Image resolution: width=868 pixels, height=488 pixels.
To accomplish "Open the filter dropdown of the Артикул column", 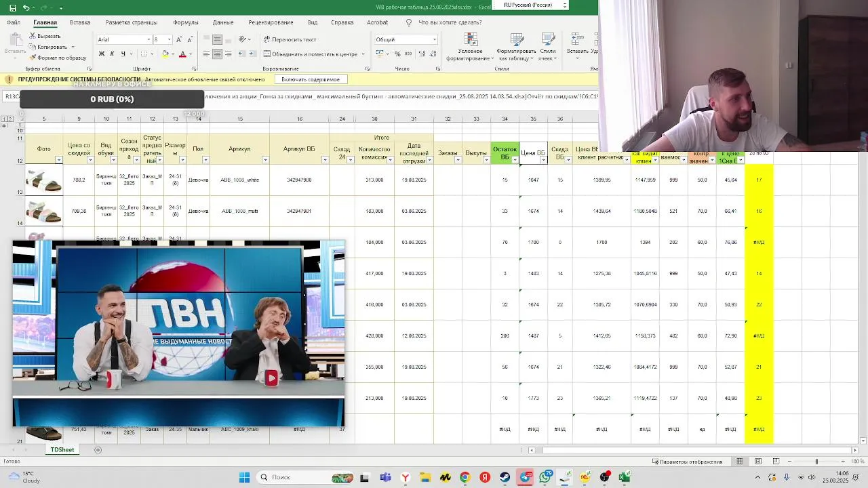I will (265, 160).
